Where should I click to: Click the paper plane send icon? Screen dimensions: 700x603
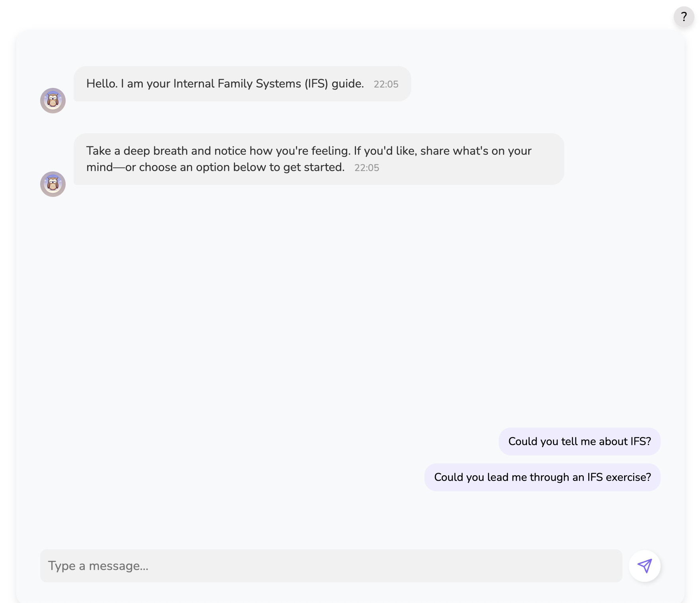[x=644, y=566]
